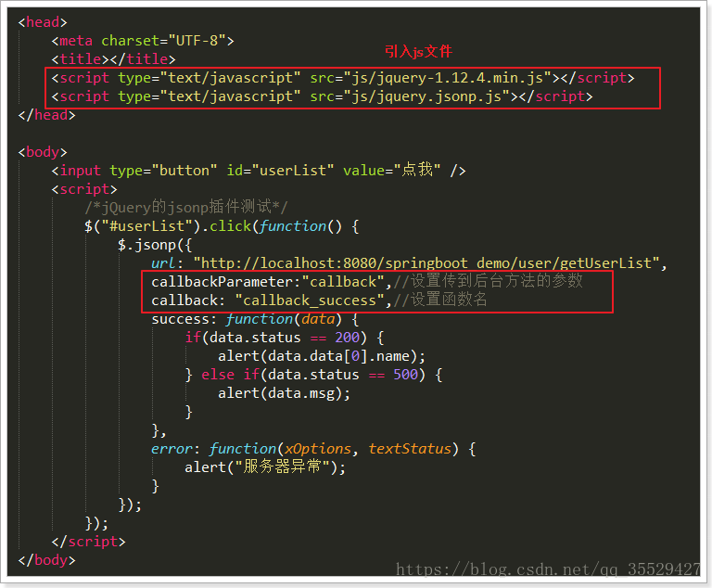Click the opening script tag in body
Viewport: 712px width, 588px height.
(x=84, y=189)
